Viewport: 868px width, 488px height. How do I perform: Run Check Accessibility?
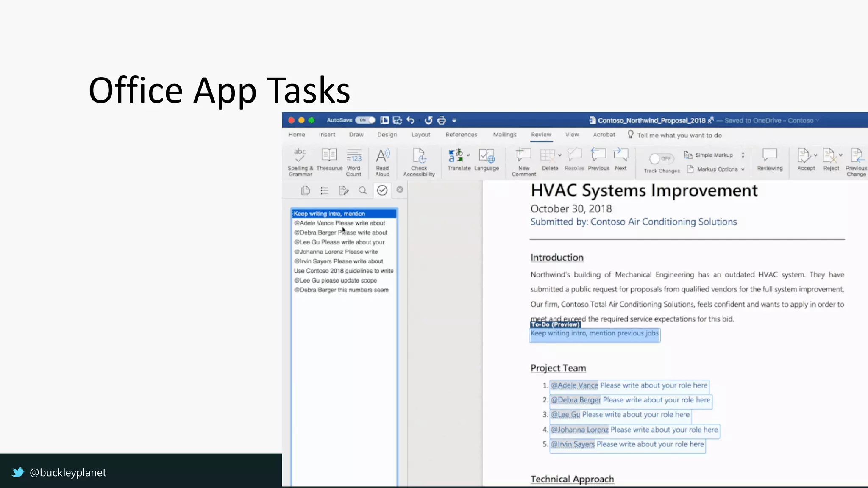pyautogui.click(x=419, y=162)
